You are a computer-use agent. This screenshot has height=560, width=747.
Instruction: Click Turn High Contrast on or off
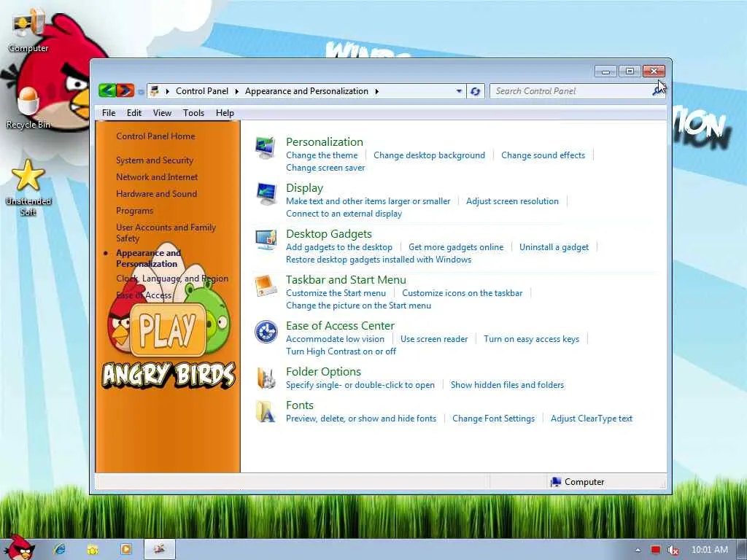pos(341,351)
